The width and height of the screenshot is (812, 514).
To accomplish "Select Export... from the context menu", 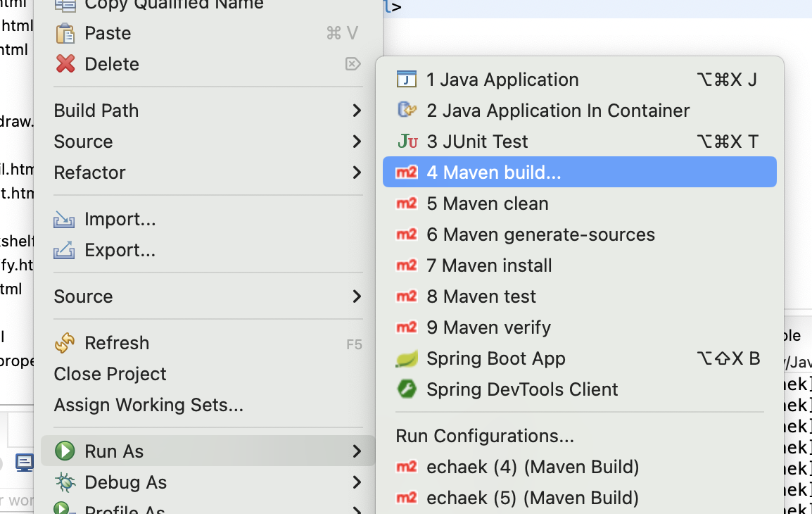I will (208, 250).
